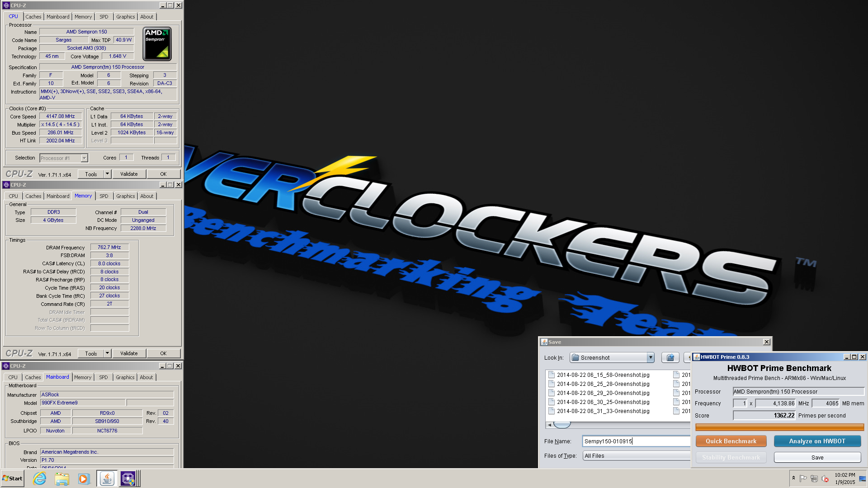The height and width of the screenshot is (488, 868).
Task: Minimize the HWBOT Prime window
Action: pyautogui.click(x=847, y=357)
